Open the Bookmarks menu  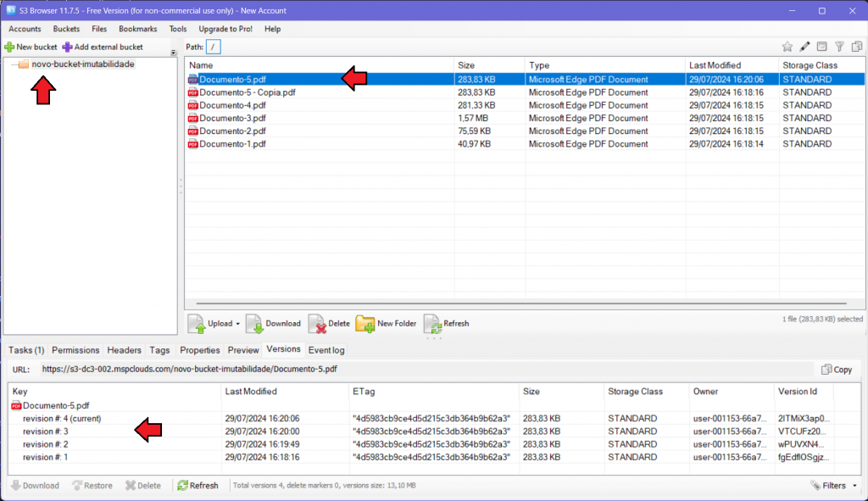pos(138,29)
